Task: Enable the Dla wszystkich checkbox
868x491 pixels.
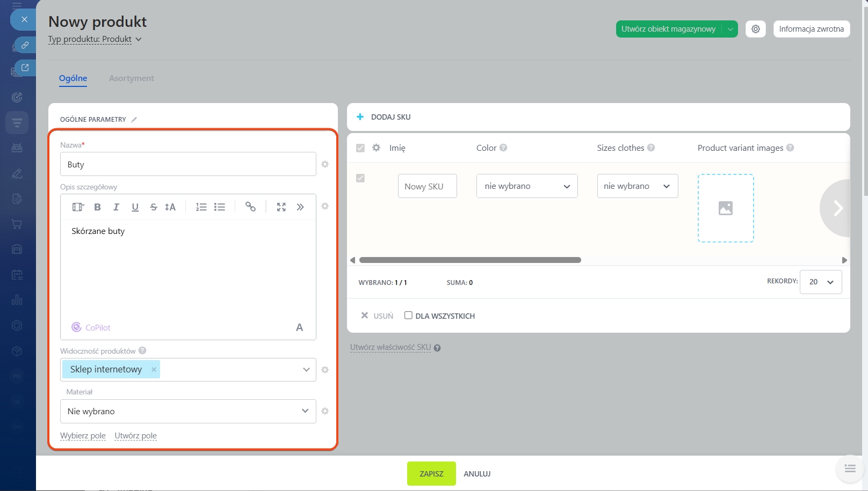Action: coord(408,316)
